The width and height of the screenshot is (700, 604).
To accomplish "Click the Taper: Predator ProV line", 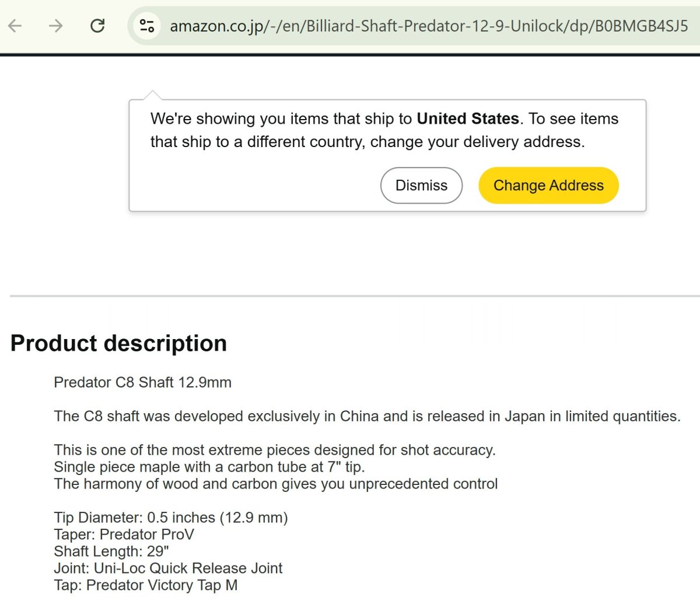I will point(124,535).
